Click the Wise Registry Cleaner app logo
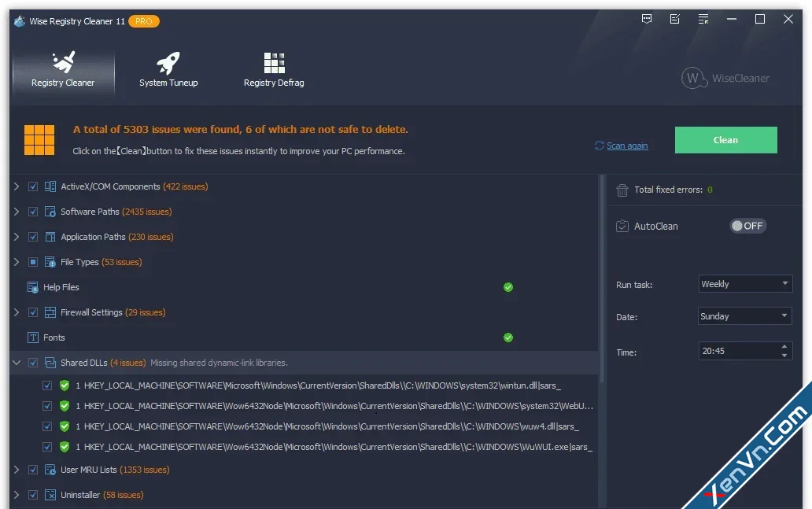This screenshot has width=812, height=509. pyautogui.click(x=20, y=21)
